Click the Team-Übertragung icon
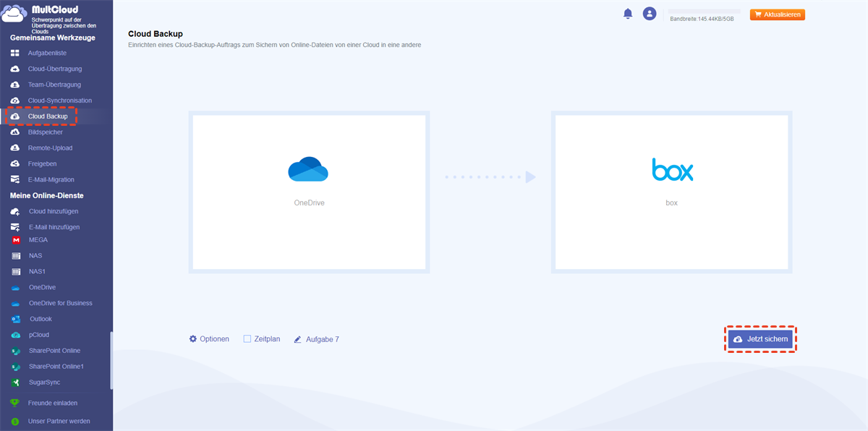Image resolution: width=868 pixels, height=431 pixels. point(14,85)
